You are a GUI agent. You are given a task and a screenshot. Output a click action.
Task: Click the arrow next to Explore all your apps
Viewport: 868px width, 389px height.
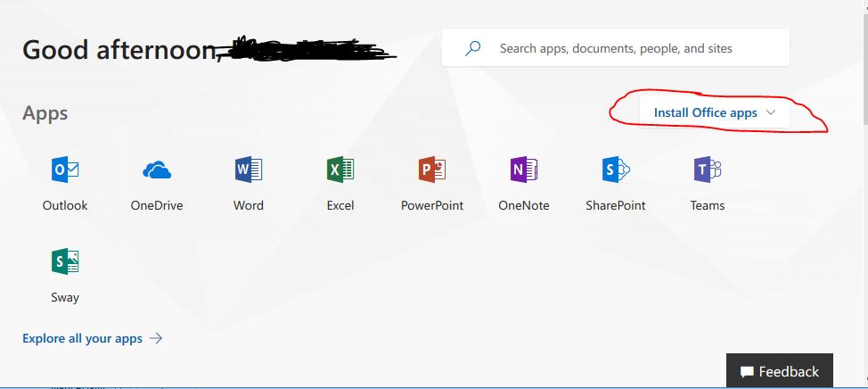pos(156,338)
